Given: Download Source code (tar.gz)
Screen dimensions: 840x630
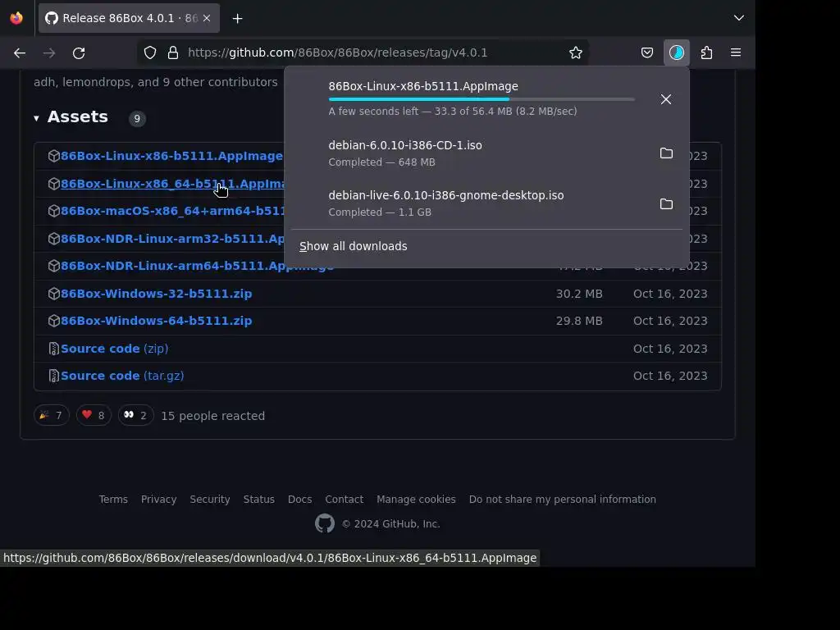Looking at the screenshot, I should (123, 376).
